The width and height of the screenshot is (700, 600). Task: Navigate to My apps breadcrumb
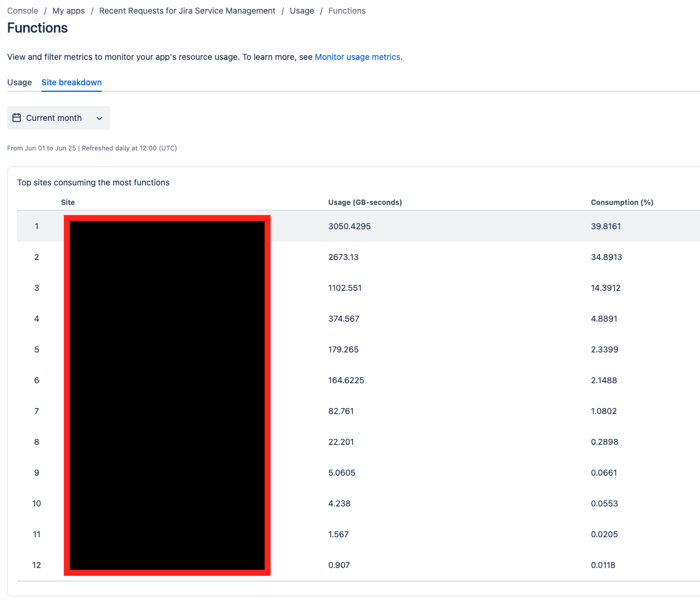coord(69,11)
